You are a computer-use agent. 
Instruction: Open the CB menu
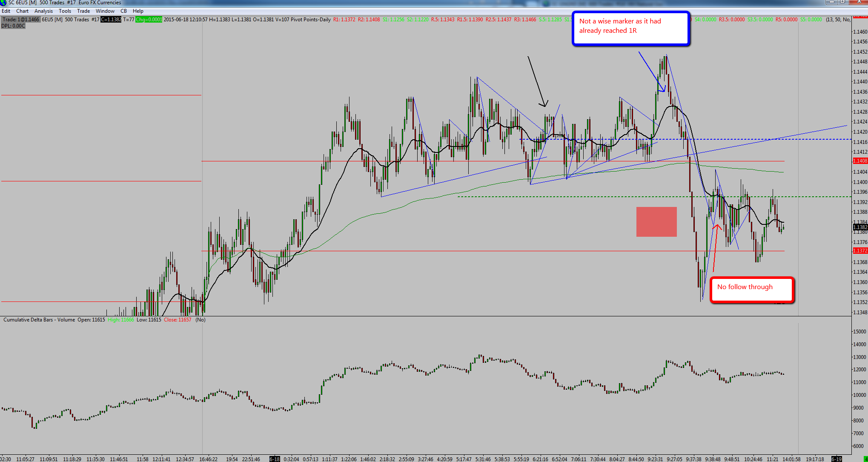(123, 11)
